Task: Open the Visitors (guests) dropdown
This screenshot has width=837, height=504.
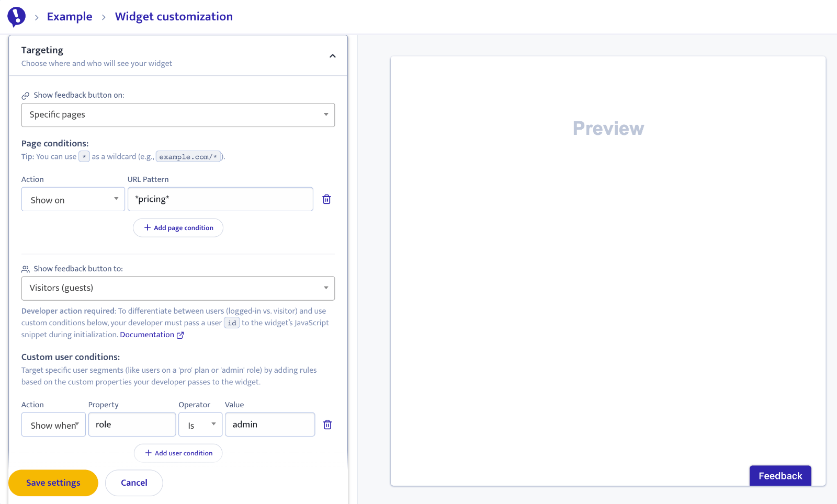Action: click(x=178, y=289)
